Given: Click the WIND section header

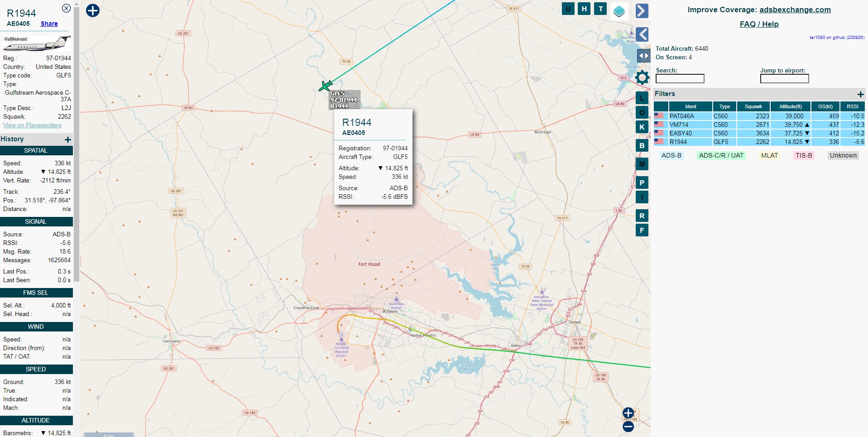Looking at the screenshot, I should (36, 327).
